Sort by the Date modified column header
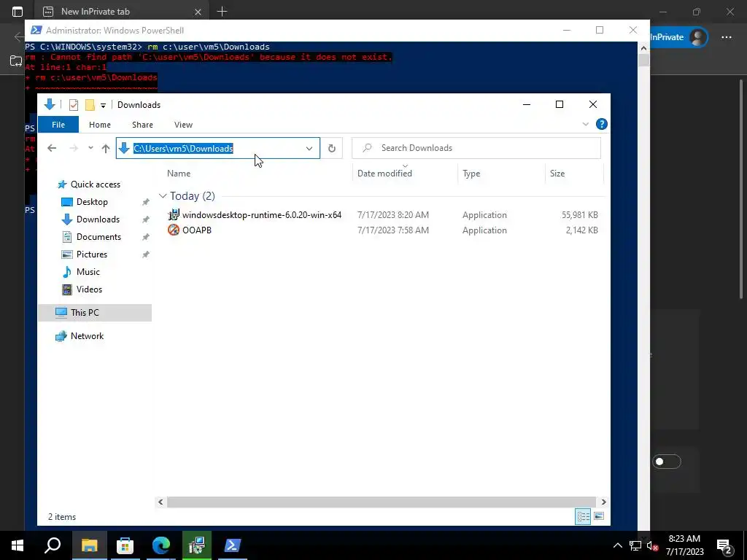 point(384,174)
